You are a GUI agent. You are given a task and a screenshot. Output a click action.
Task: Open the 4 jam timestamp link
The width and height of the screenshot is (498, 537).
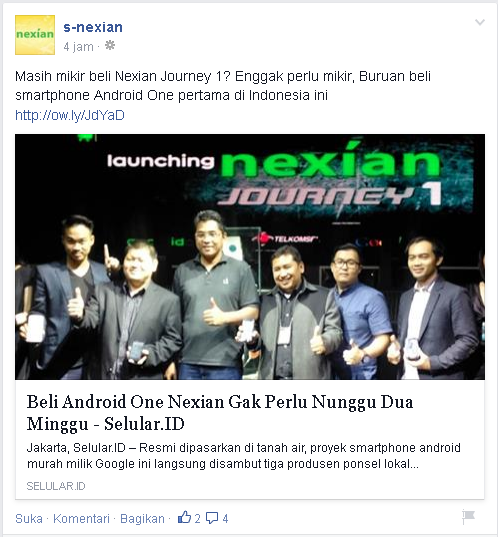click(78, 47)
